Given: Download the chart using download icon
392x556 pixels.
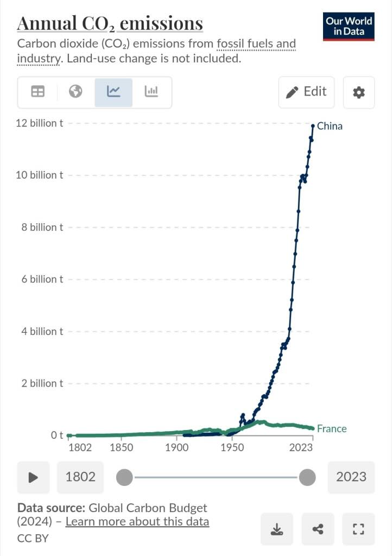Looking at the screenshot, I should coord(277,528).
